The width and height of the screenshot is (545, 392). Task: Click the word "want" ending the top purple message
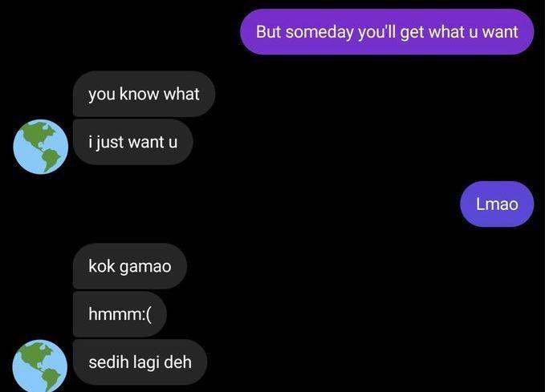coord(500,32)
